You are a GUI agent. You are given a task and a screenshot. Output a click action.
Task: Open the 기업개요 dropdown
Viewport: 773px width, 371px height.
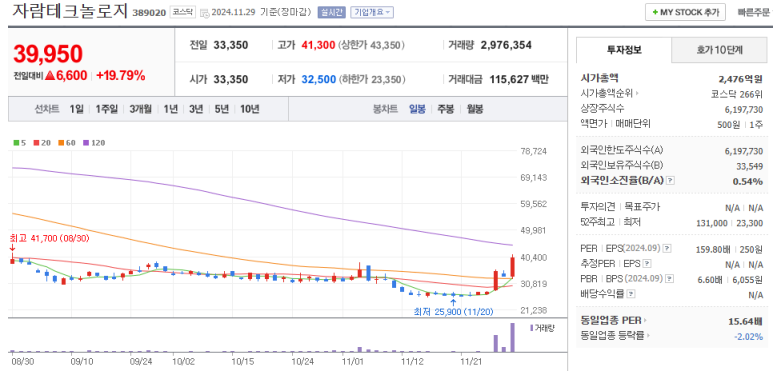(x=372, y=12)
